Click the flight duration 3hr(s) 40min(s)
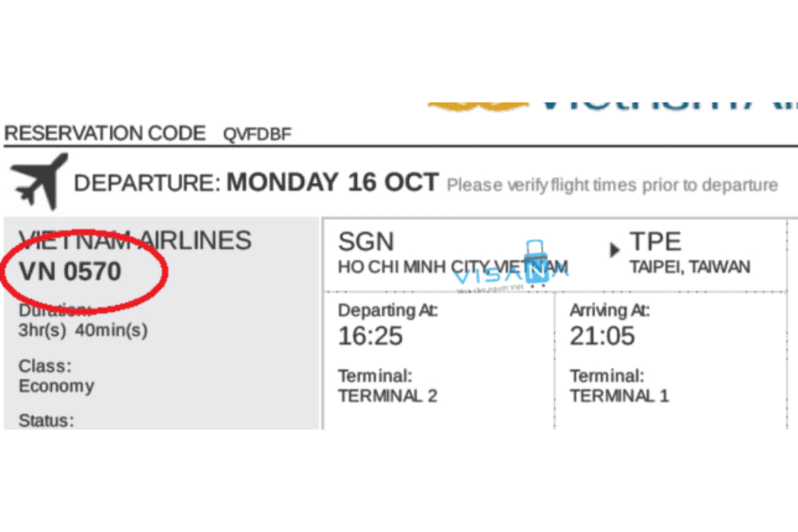798x532 pixels. pos(83,330)
